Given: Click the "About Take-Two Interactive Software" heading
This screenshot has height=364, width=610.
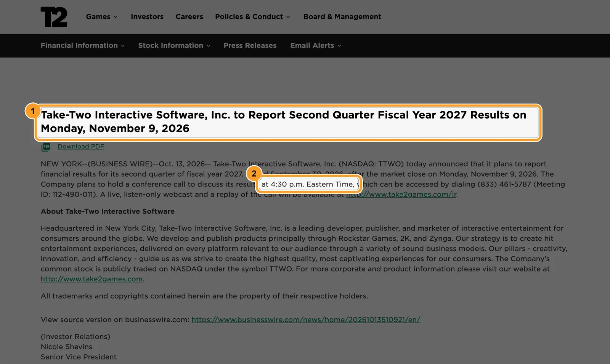Looking at the screenshot, I should point(108,211).
